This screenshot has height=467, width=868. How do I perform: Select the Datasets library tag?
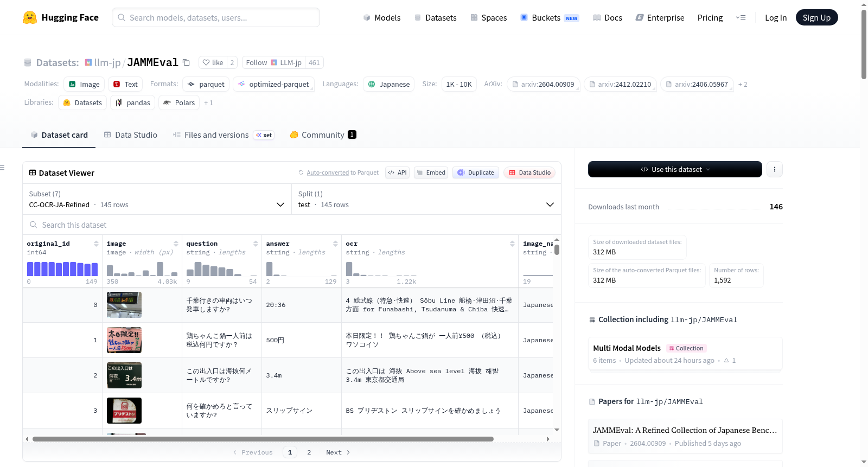[x=82, y=103]
